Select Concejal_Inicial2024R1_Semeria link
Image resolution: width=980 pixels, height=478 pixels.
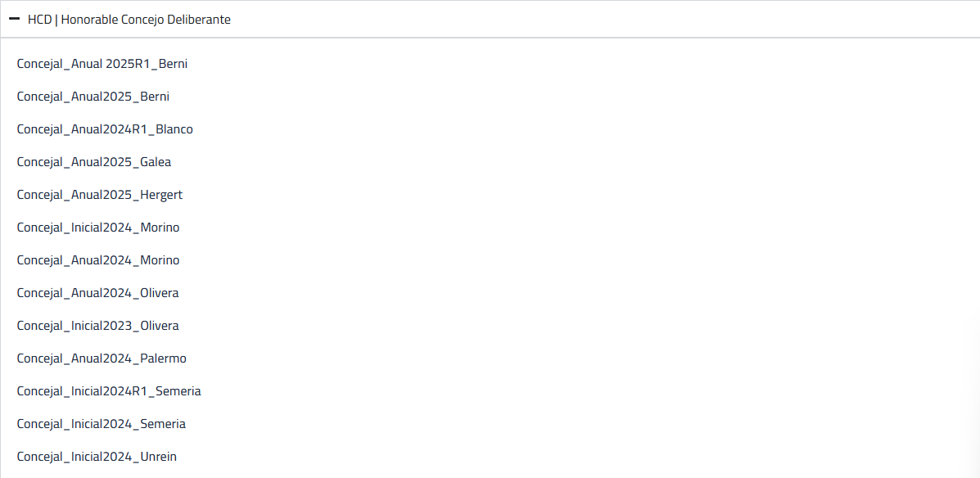point(109,391)
